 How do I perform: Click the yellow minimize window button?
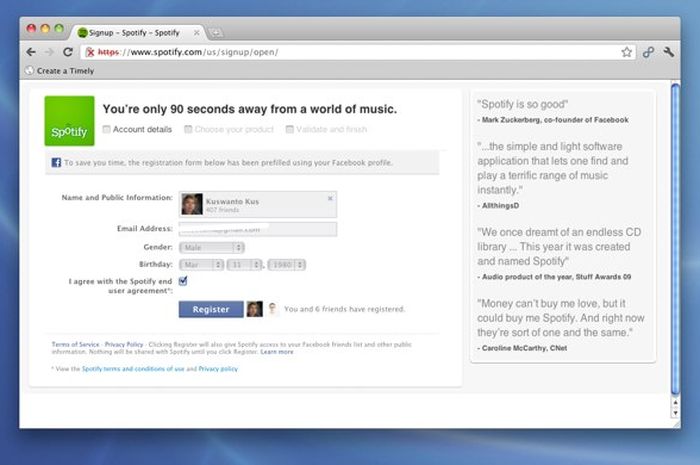[45, 29]
